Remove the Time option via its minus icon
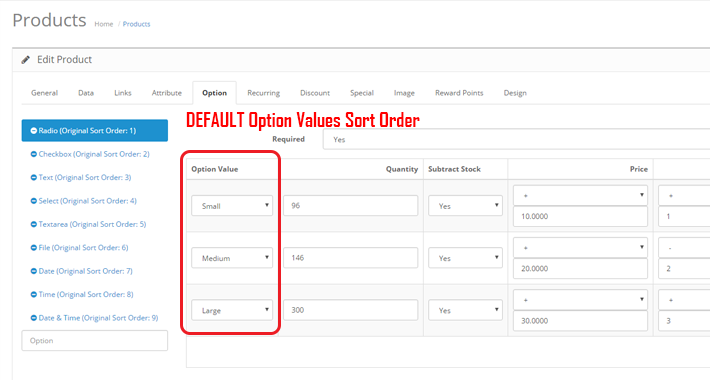Viewport: 710px width, 380px height. coord(34,294)
